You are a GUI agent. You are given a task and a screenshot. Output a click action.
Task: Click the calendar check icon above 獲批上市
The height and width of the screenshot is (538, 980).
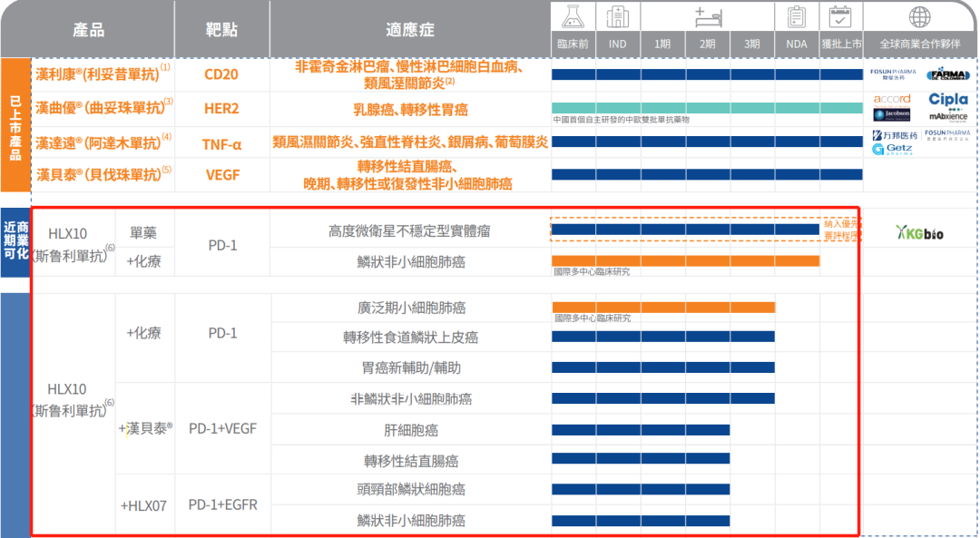click(x=840, y=17)
